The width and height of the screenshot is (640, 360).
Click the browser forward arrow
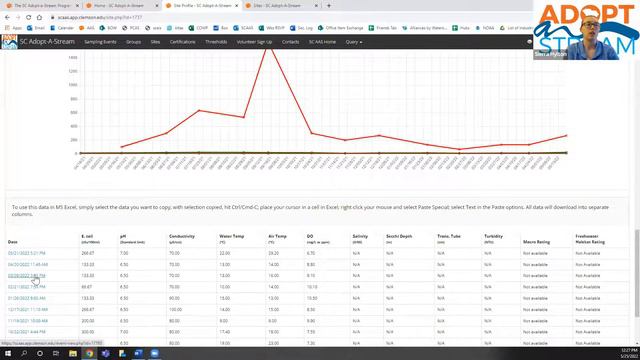[x=18, y=18]
